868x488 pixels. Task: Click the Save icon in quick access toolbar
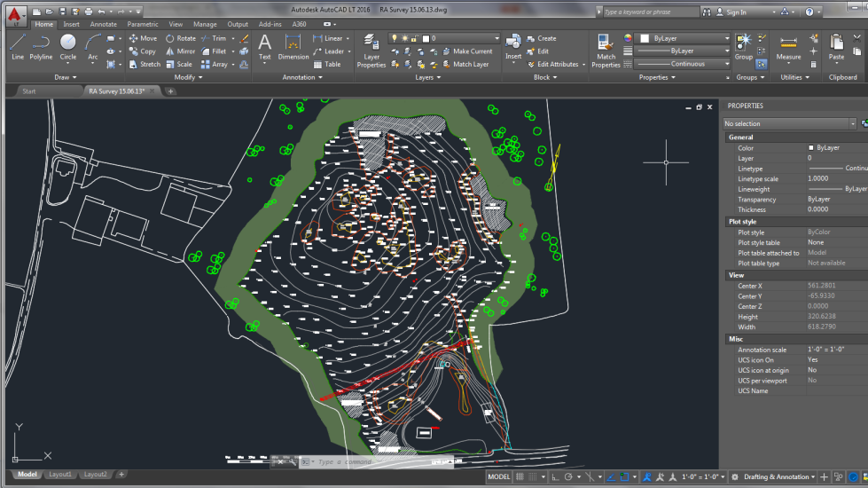tap(62, 11)
